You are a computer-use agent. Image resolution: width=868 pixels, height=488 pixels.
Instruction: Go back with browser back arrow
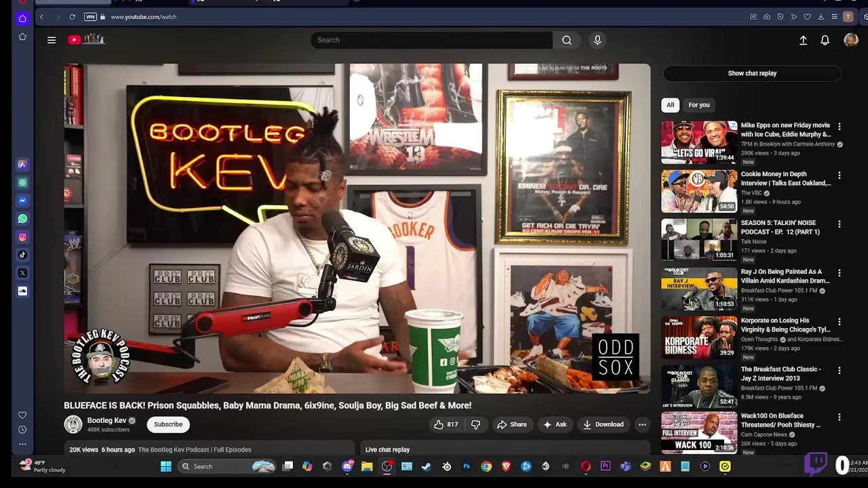[41, 17]
